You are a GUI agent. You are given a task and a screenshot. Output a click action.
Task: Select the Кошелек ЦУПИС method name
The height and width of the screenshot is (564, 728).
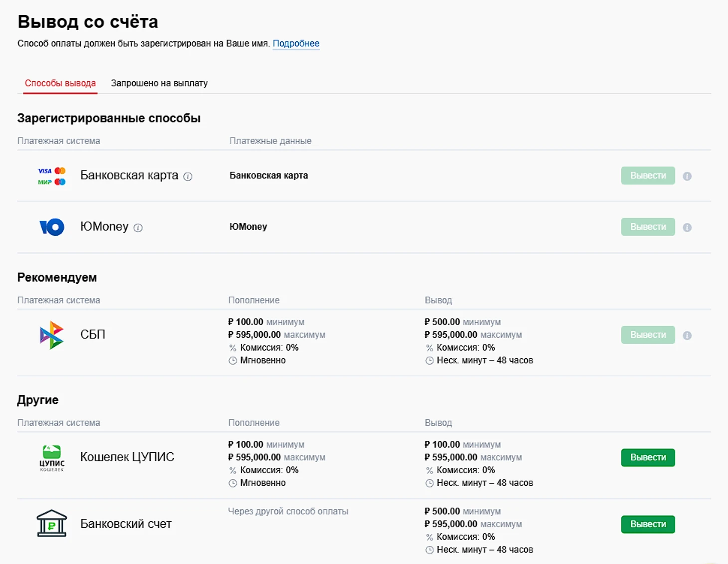click(127, 457)
